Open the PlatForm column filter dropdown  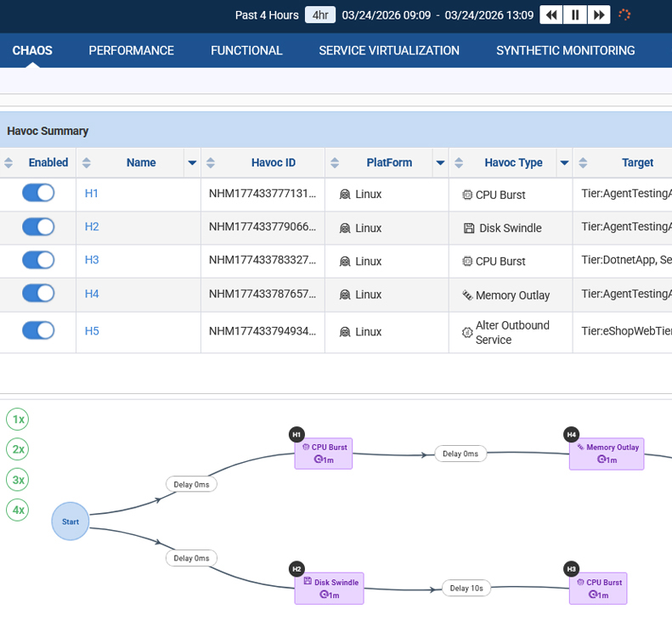pos(440,163)
